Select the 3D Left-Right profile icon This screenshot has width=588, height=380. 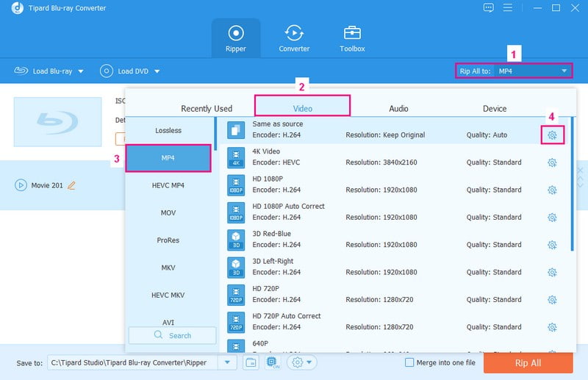pyautogui.click(x=236, y=268)
